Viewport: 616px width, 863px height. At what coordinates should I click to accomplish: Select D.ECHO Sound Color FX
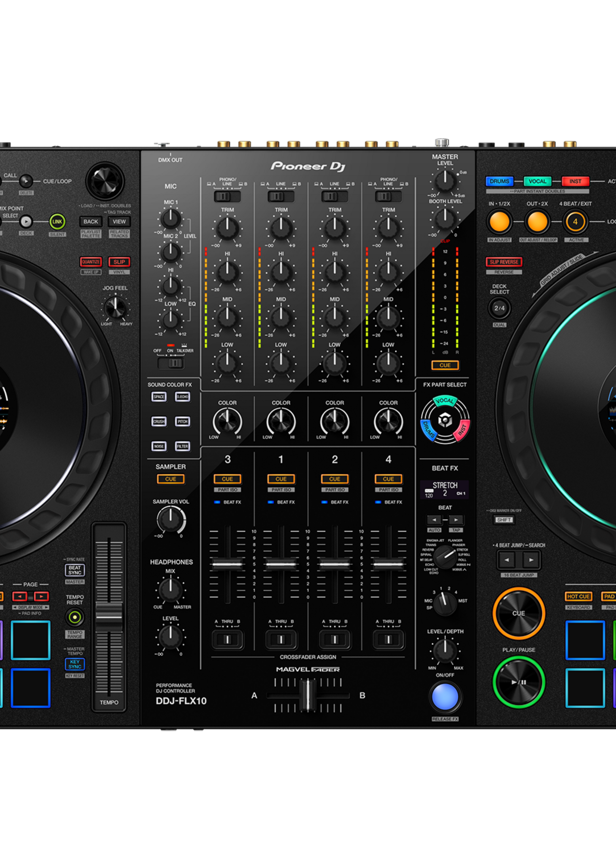pos(182,397)
